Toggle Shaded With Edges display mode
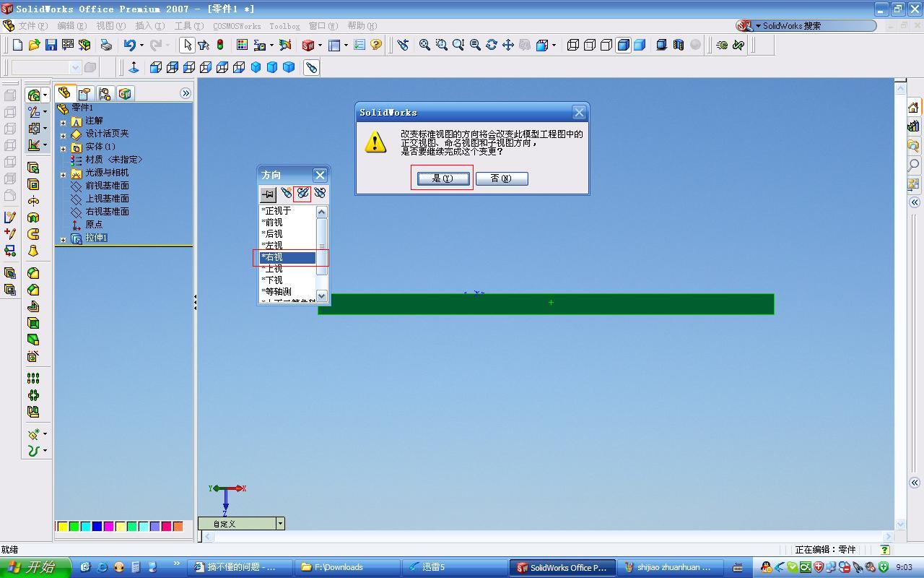The width and height of the screenshot is (924, 578). pyautogui.click(x=623, y=45)
